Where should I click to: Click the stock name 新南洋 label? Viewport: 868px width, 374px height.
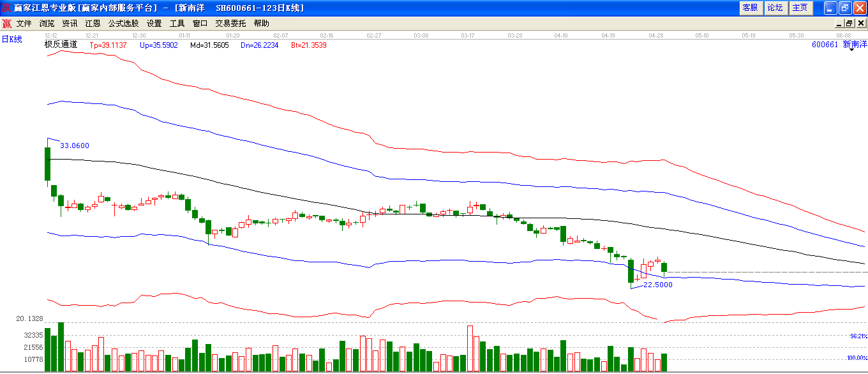pyautogui.click(x=855, y=45)
